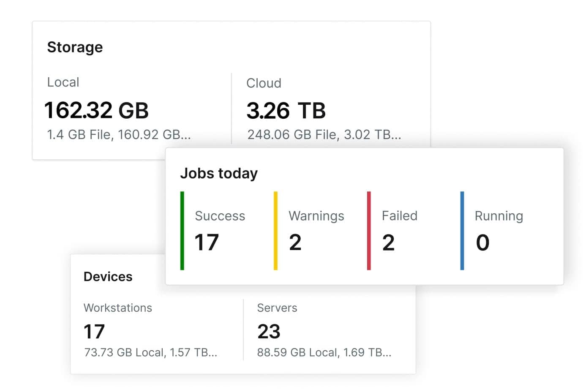Screen dimensions: 583x392
Task: Click the yellow Warnings status bar
Action: click(275, 230)
